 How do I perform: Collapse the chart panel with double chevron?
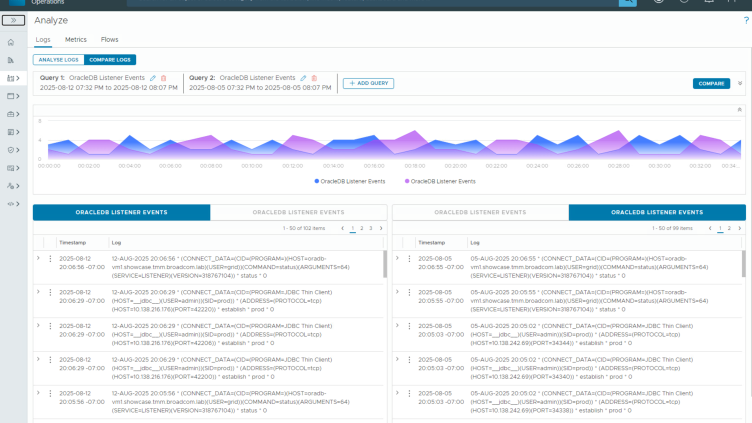point(739,110)
